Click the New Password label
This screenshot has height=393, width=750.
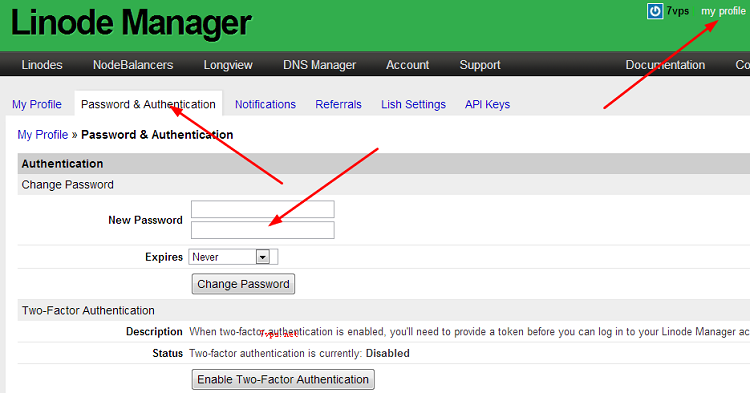tap(145, 220)
